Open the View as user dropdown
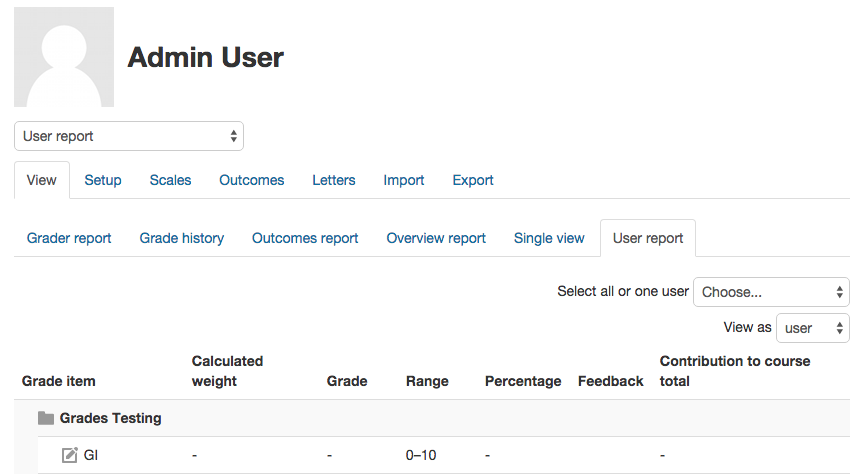The width and height of the screenshot is (865, 474). point(813,328)
